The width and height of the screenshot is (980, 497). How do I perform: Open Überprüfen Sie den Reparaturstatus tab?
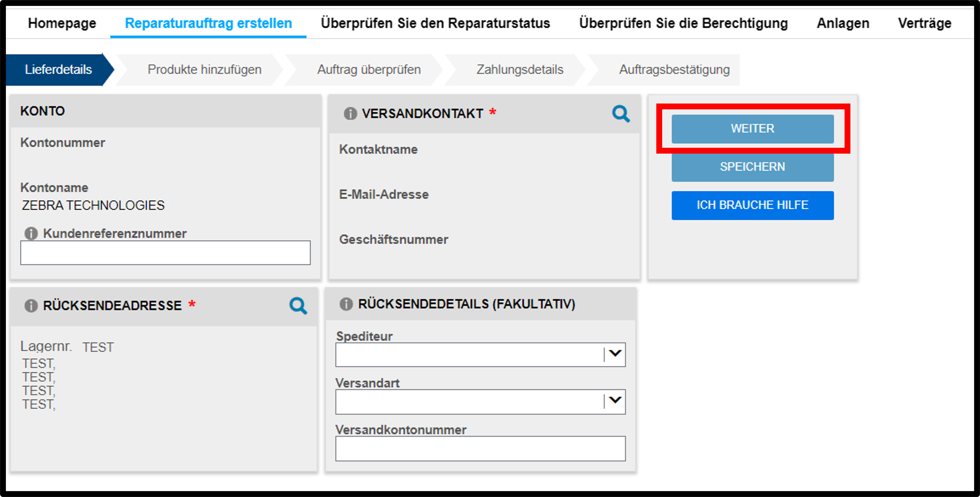pyautogui.click(x=435, y=23)
